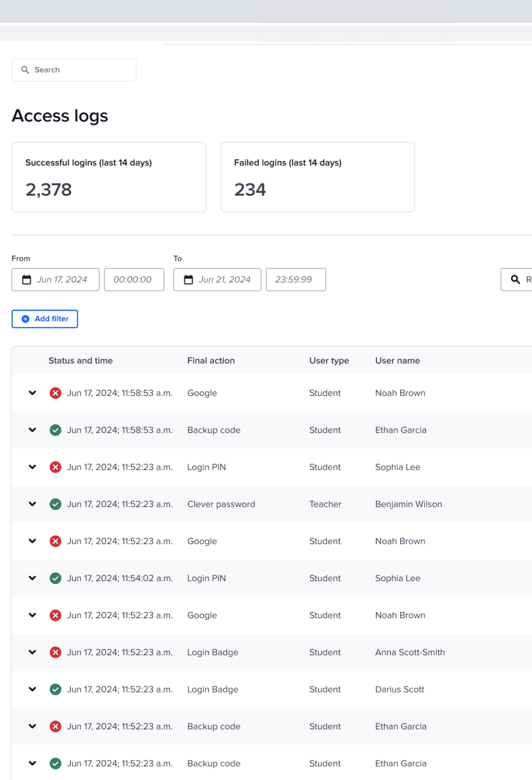Click the Search input field
This screenshot has height=780, width=532.
point(81,70)
